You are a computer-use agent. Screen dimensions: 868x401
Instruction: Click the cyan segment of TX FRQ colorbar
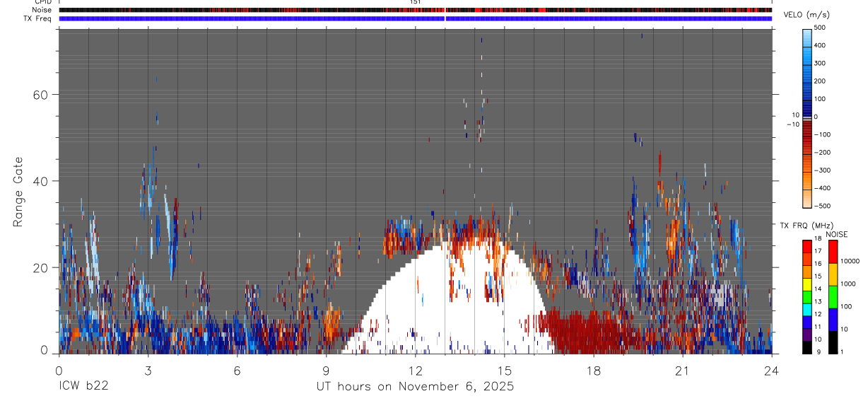[807, 310]
